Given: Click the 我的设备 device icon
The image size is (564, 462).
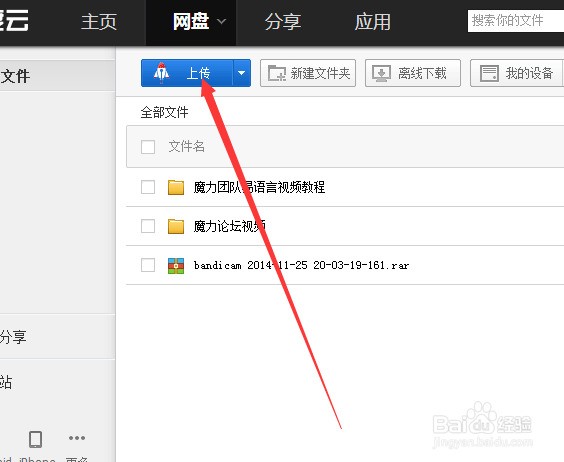Looking at the screenshot, I should click(489, 73).
